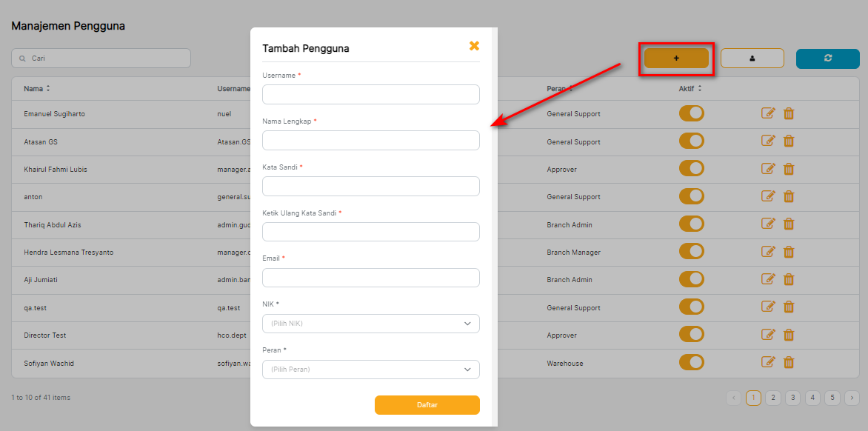The width and height of the screenshot is (868, 431).
Task: Disable active status for Hendra Lesmana Tresyanto
Action: click(691, 252)
